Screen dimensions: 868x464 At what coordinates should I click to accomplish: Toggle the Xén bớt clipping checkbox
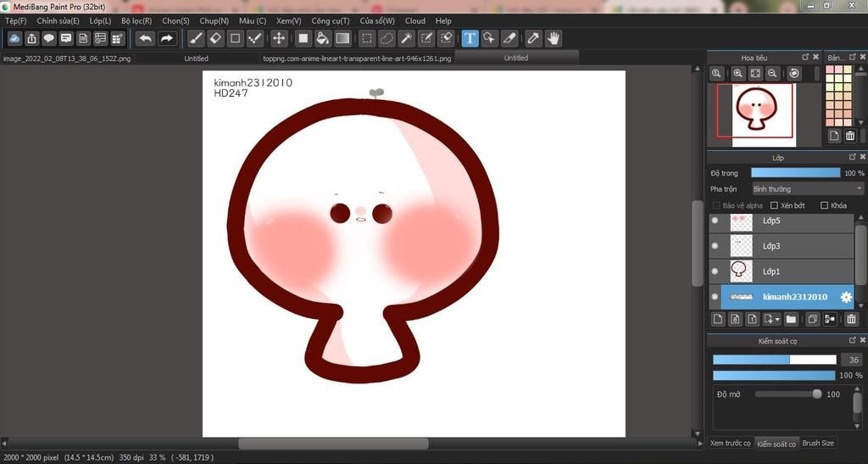774,205
